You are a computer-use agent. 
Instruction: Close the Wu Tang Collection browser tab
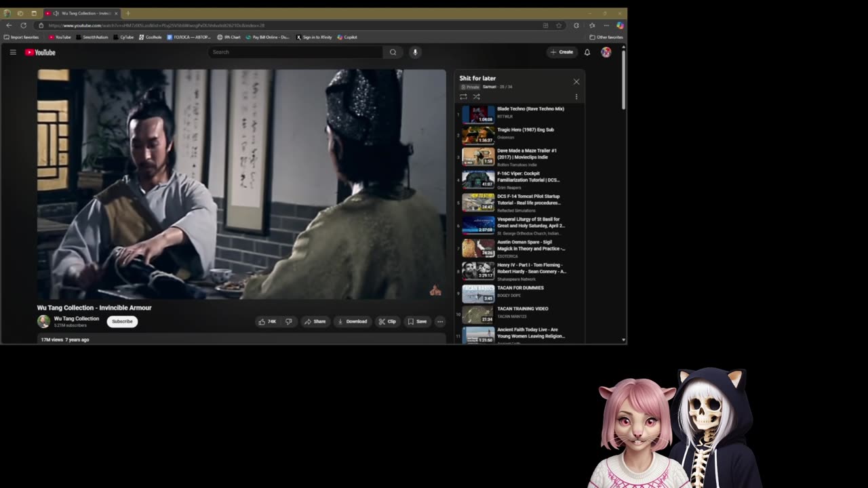116,13
